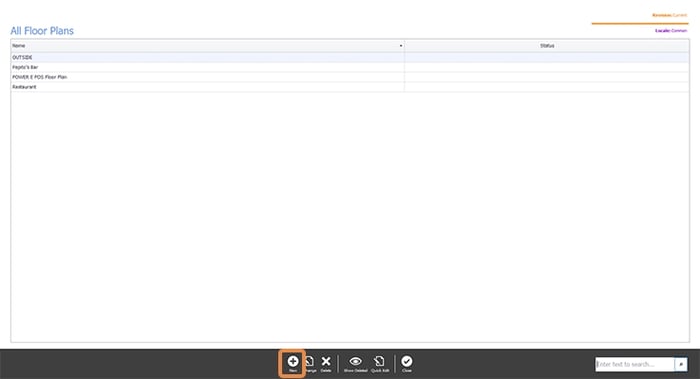Click the All Floor Plans heading
The image size is (700, 379).
(x=42, y=31)
